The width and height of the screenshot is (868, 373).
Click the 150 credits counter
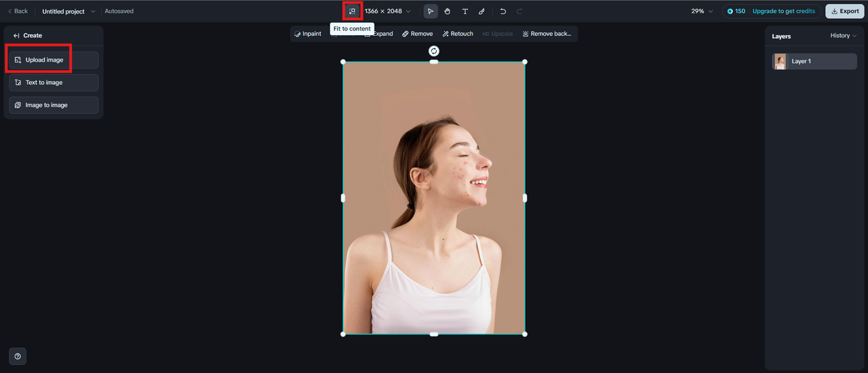(736, 11)
